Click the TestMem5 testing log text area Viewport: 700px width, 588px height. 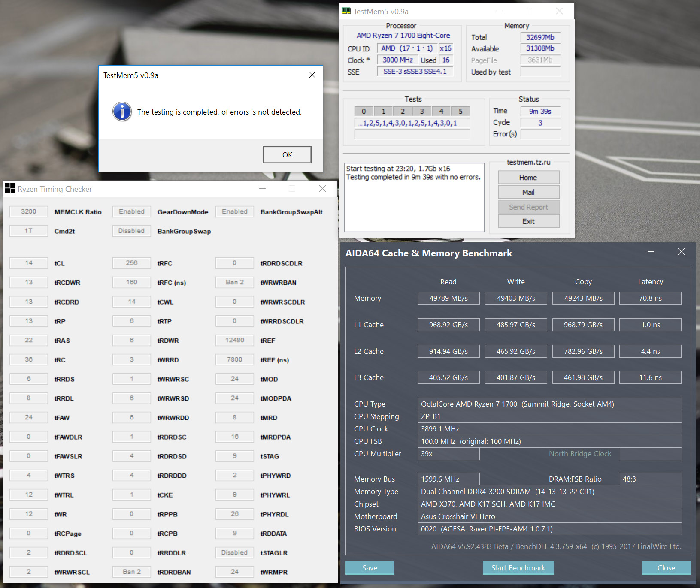[x=414, y=197]
